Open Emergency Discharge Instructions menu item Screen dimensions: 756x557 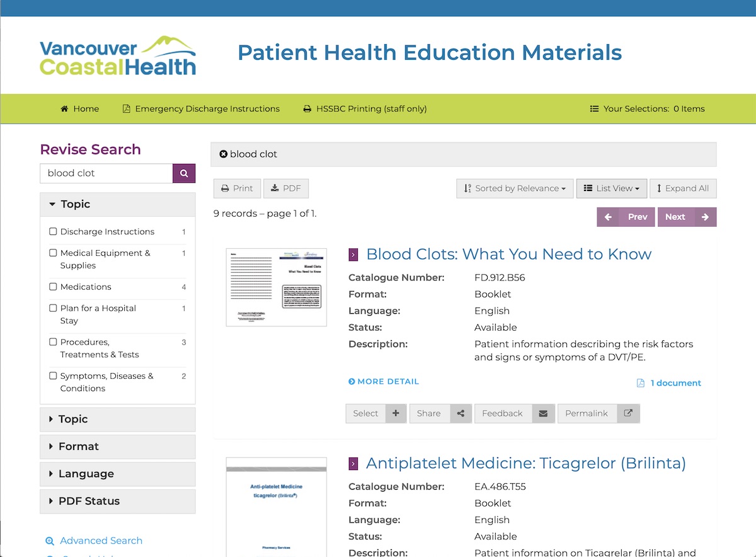pyautogui.click(x=201, y=109)
